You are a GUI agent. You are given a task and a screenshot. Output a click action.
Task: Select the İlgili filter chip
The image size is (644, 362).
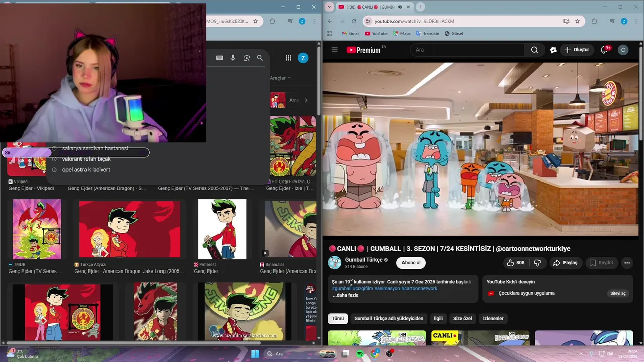click(438, 318)
